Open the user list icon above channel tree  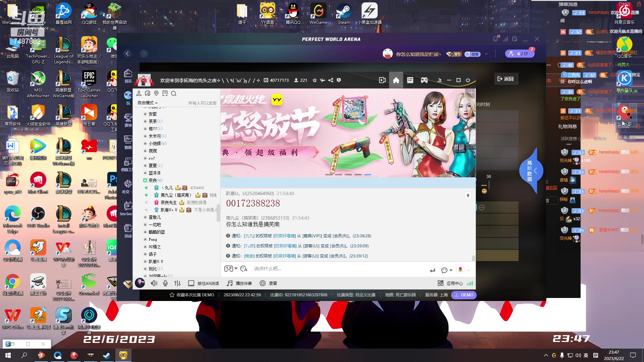[139, 94]
